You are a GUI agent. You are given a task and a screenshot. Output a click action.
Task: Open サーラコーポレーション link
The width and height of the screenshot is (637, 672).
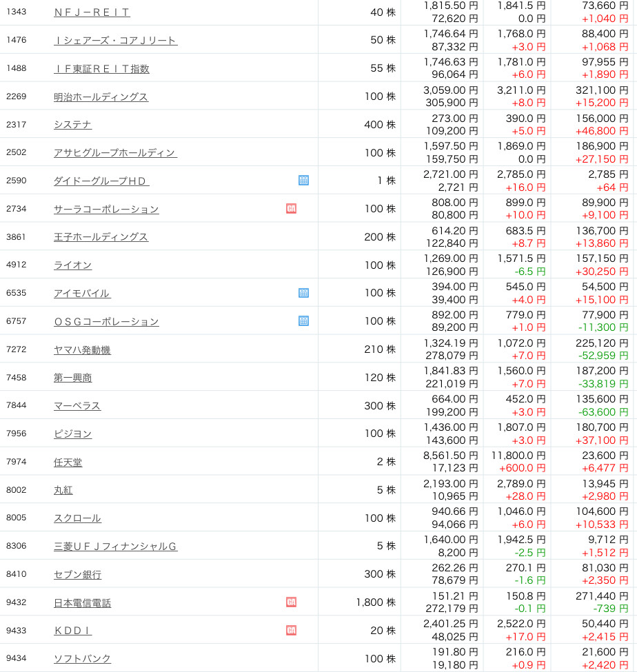pos(106,209)
